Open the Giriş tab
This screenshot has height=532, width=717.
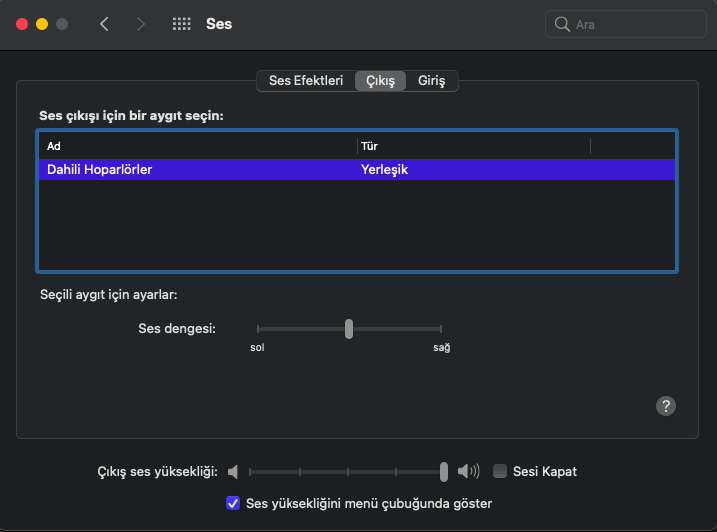[x=432, y=81]
